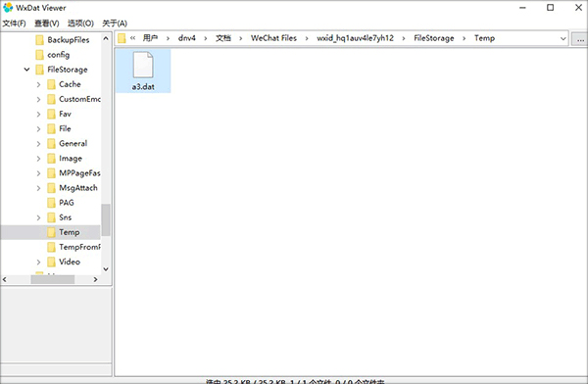The height and width of the screenshot is (384, 588).
Task: Click the breadcrumb overflow '«' chevron
Action: tap(132, 38)
